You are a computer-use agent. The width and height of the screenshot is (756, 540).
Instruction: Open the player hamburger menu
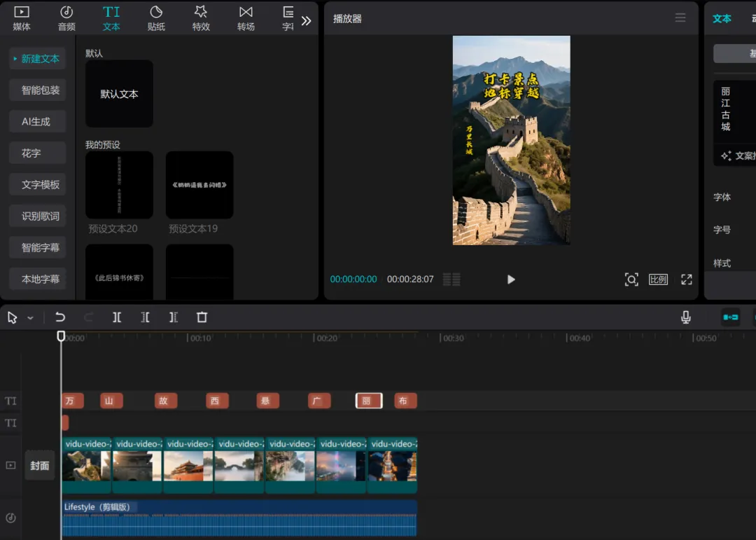click(x=680, y=18)
